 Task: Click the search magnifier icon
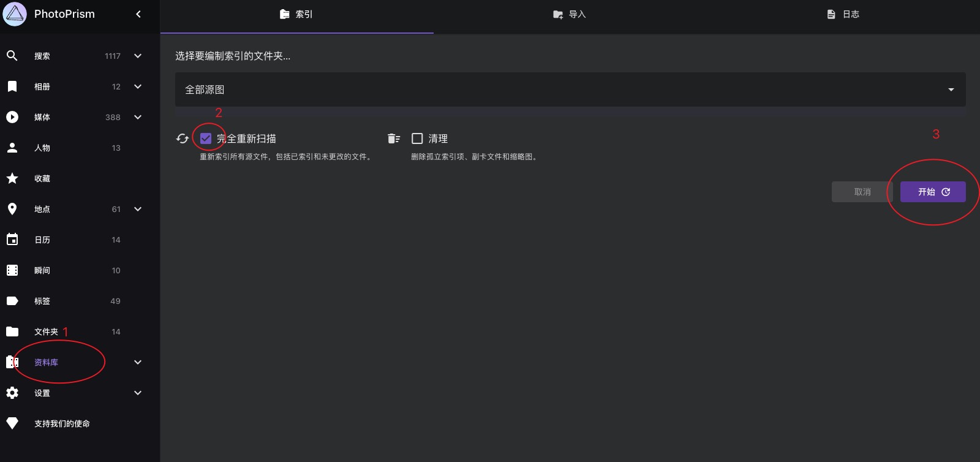(x=12, y=56)
